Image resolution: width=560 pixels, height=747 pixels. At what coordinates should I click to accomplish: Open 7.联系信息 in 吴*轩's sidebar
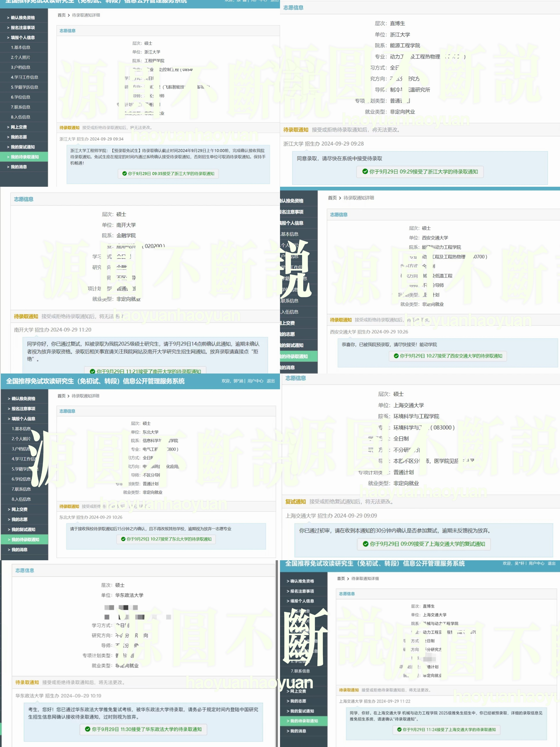300,671
